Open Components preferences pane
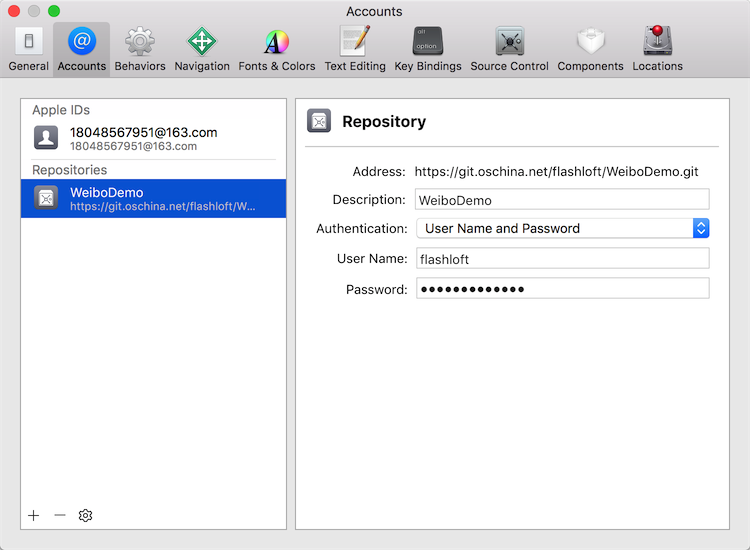 coord(590,49)
